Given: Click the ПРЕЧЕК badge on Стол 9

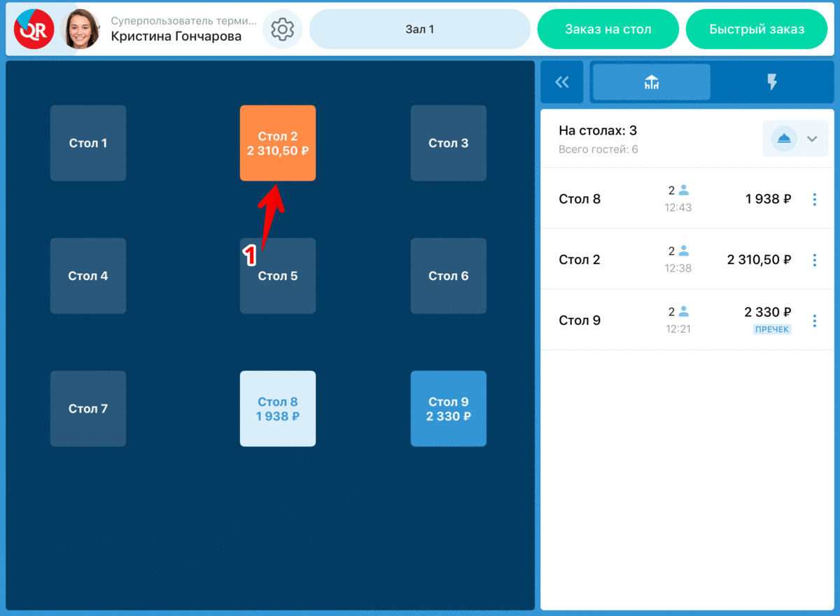Looking at the screenshot, I should click(772, 329).
